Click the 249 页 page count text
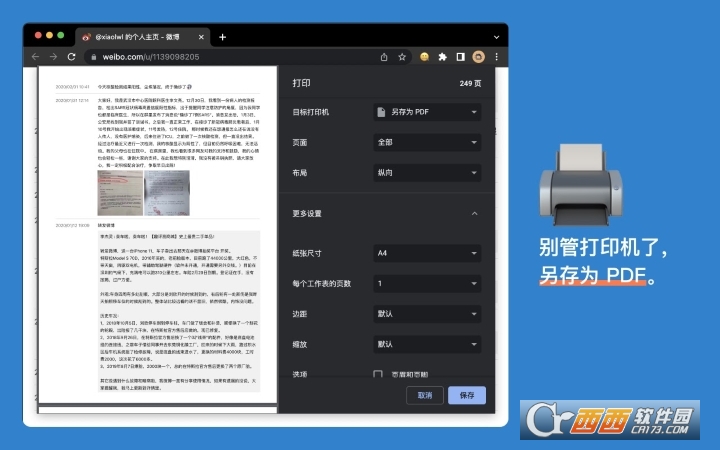720x450 pixels. 470,84
